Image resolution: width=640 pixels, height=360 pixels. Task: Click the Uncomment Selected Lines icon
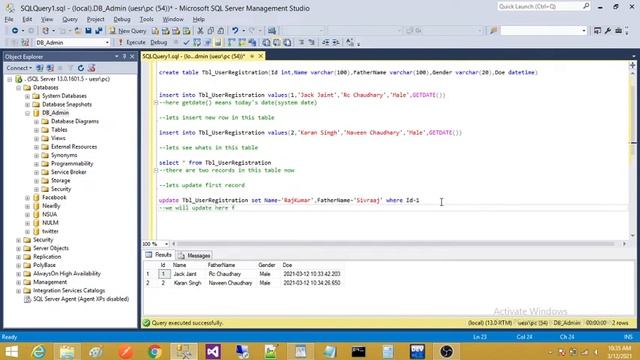tap(311, 42)
